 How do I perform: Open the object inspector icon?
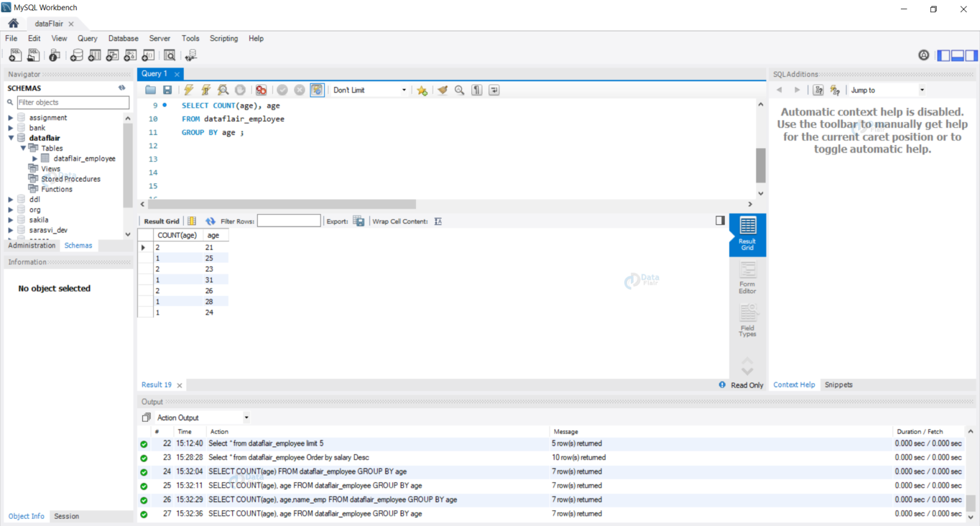pyautogui.click(x=55, y=56)
